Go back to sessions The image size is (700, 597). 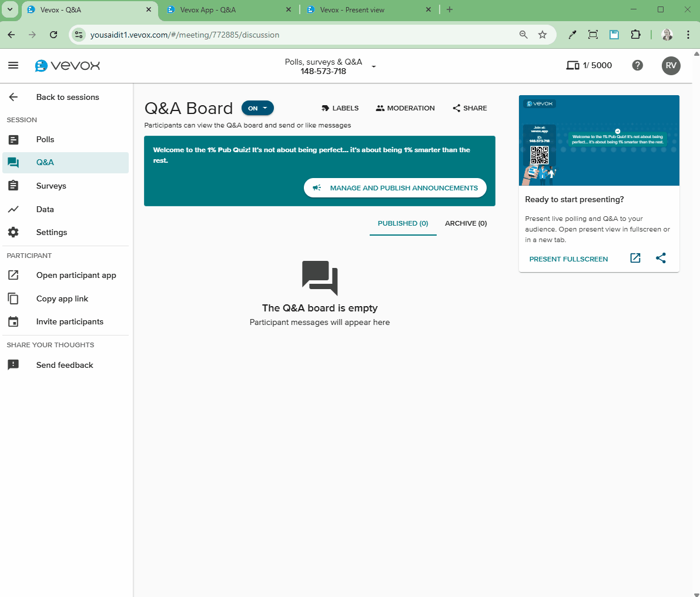(x=67, y=97)
